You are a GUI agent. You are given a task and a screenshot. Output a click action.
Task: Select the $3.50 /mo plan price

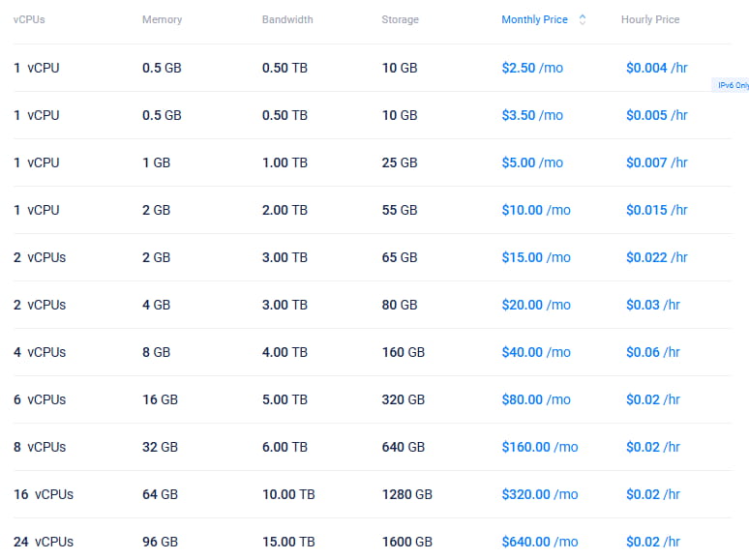(x=532, y=115)
